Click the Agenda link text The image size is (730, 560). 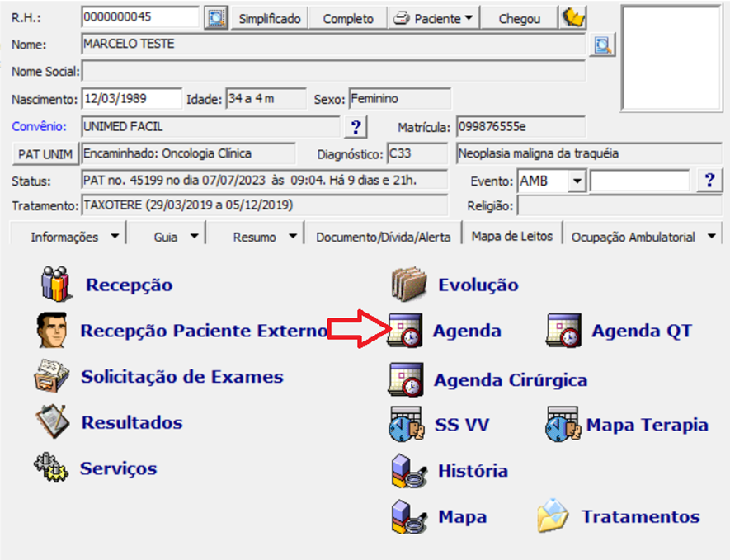pos(467,331)
